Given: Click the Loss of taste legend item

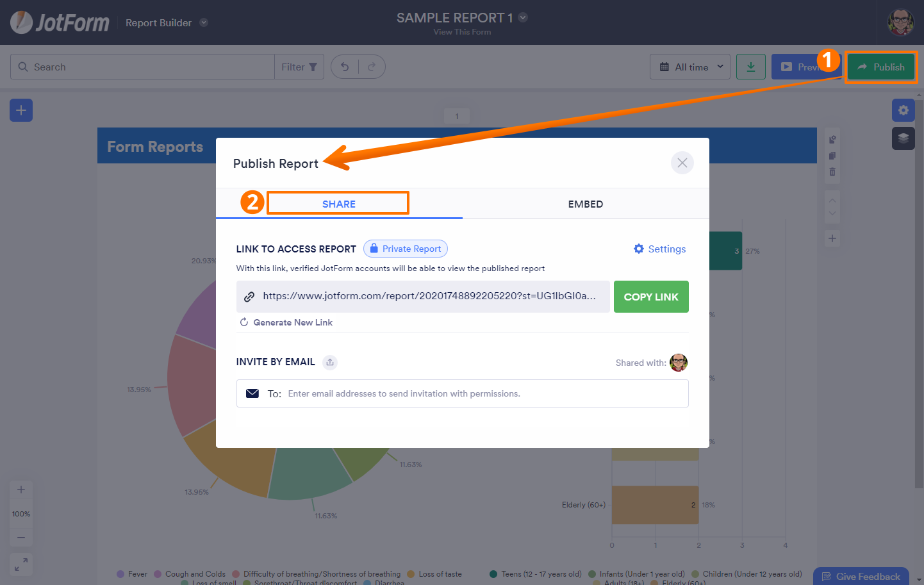Looking at the screenshot, I should click(x=434, y=574).
